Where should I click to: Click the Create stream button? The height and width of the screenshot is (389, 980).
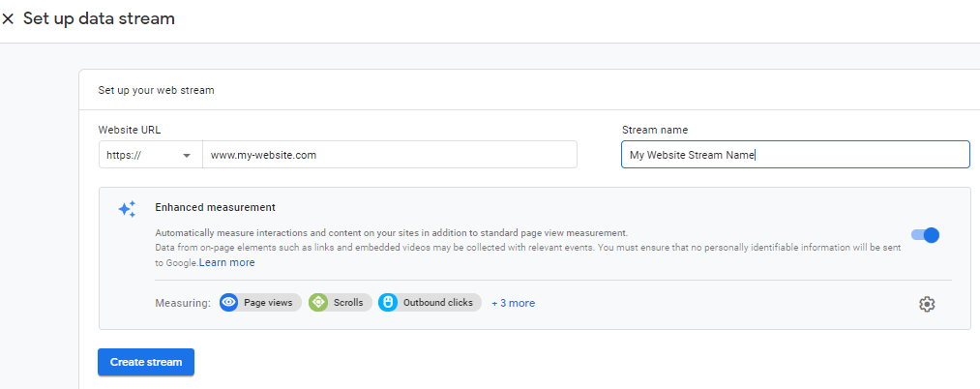pyautogui.click(x=146, y=362)
